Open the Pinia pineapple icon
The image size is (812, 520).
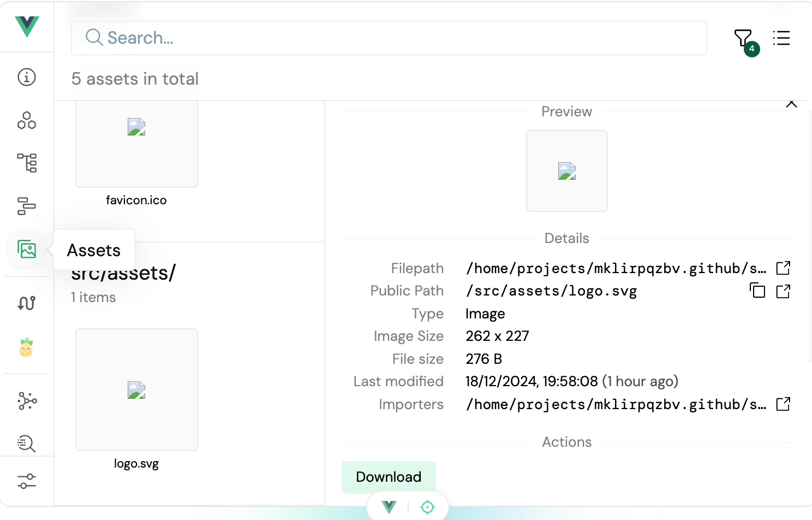[x=26, y=347]
